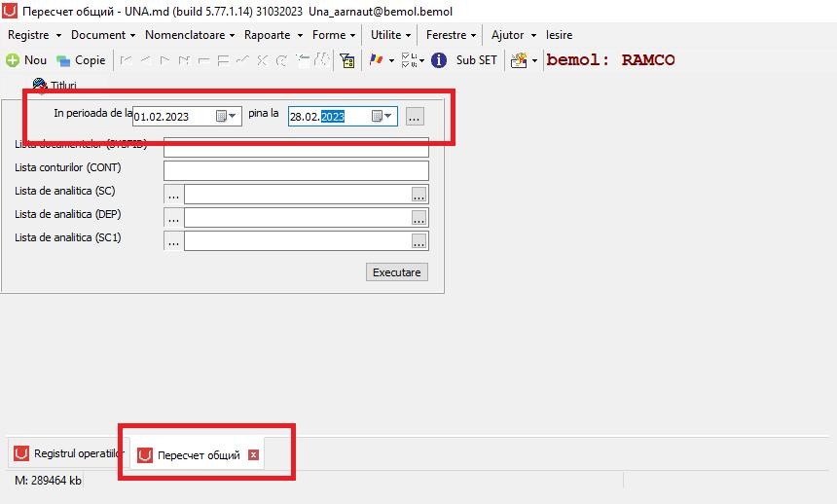The height and width of the screenshot is (504, 837).
Task: Open the Document menu
Action: point(102,35)
